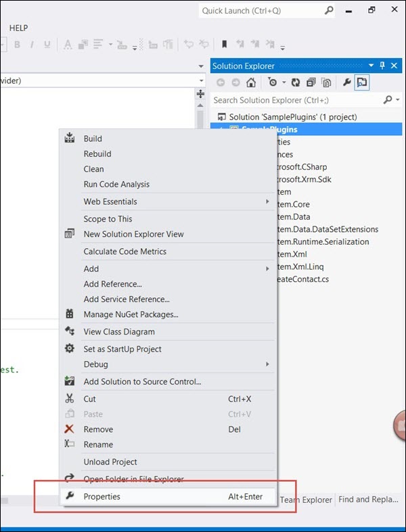Click the editor split-view handle icon

pyautogui.click(x=200, y=94)
